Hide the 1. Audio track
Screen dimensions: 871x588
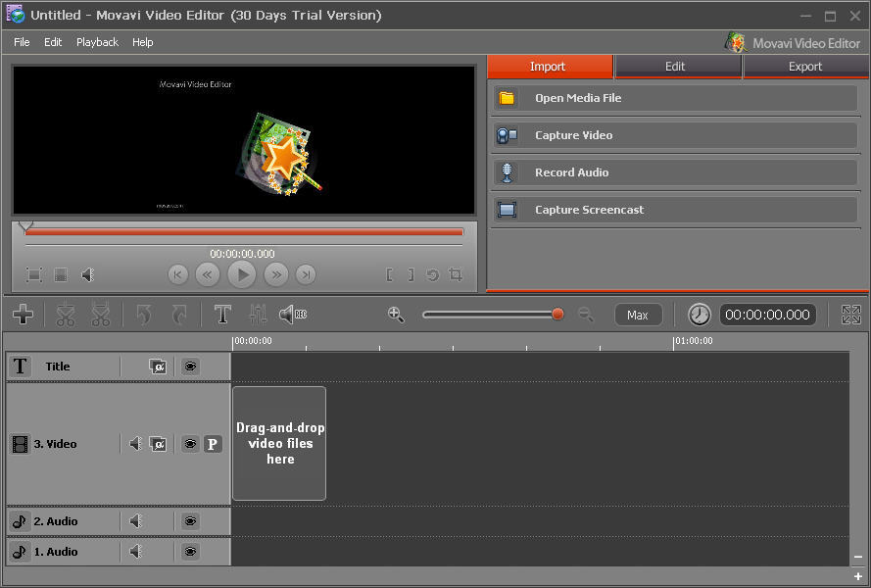(x=190, y=551)
